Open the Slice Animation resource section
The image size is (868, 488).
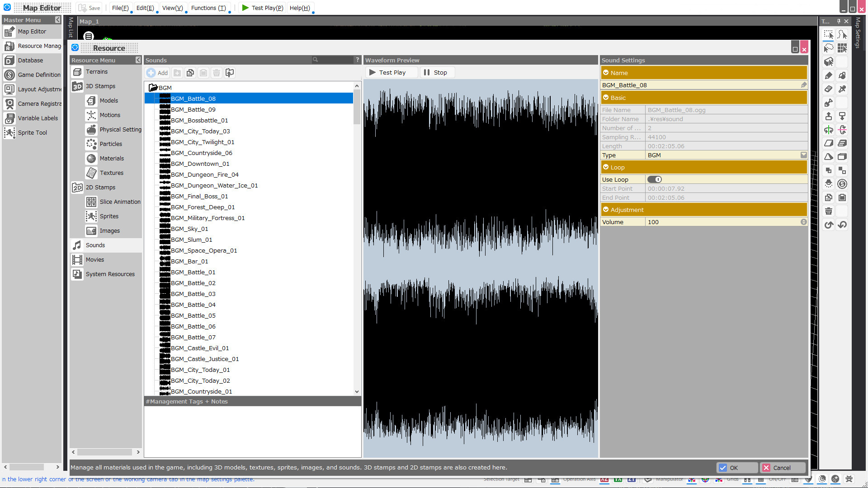tap(119, 202)
